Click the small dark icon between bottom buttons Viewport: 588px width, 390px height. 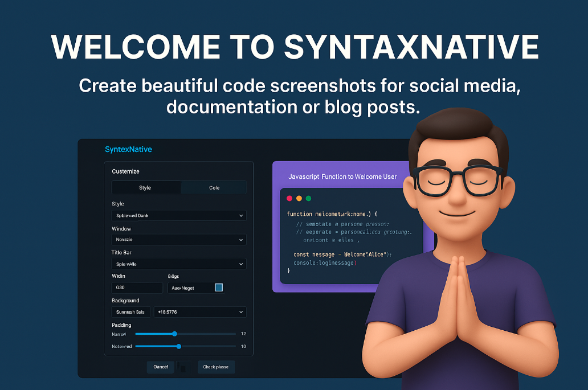coord(182,367)
